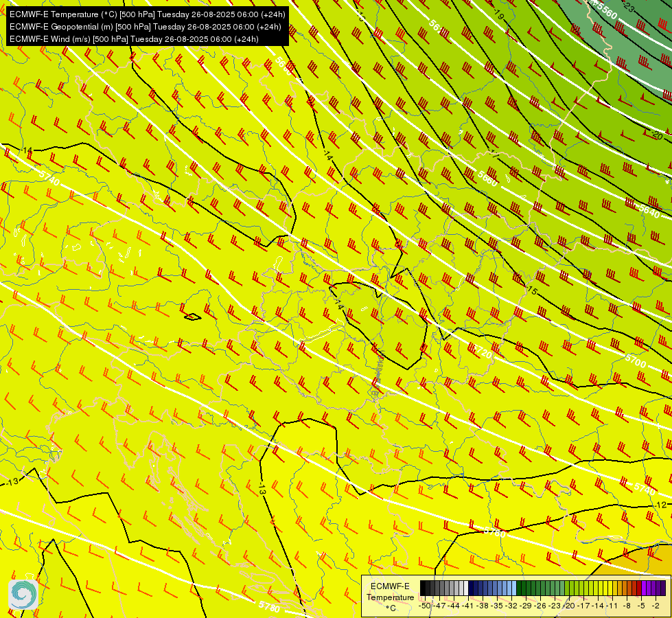Click the -19 isotherm label on map

(498, 14)
